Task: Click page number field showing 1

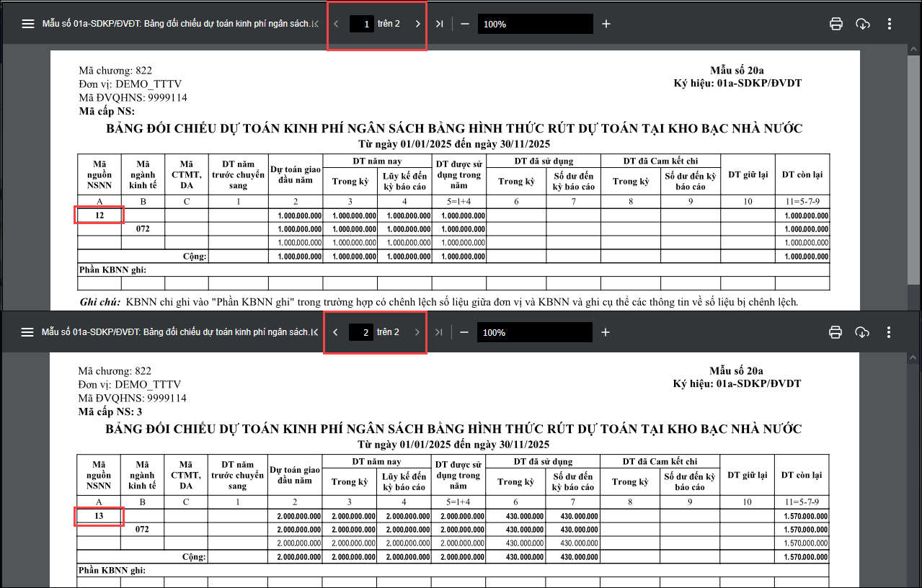Action: pos(362,24)
